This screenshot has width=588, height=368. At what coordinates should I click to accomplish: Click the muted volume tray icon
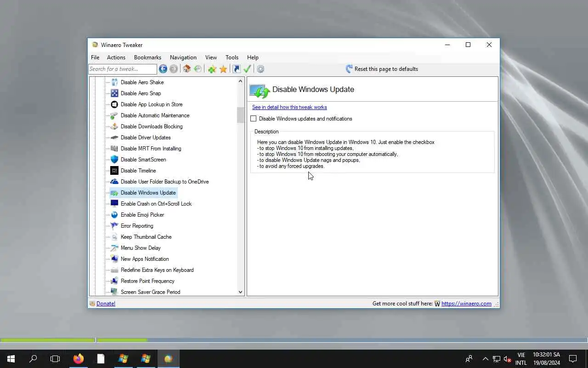508,358
